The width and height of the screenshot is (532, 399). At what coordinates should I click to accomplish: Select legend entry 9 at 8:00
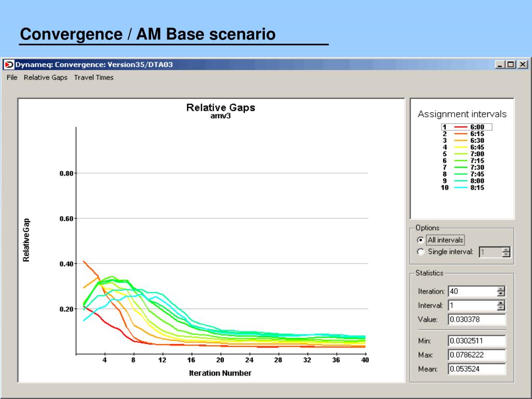(463, 181)
